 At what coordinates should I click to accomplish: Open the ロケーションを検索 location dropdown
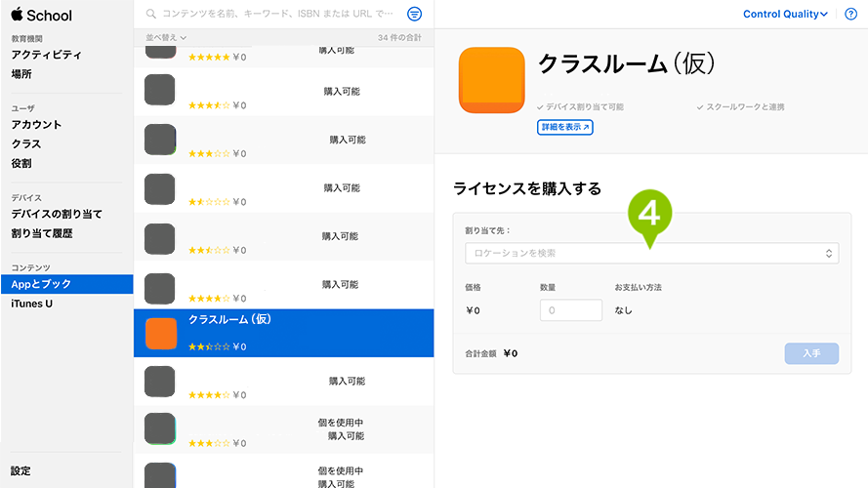(x=651, y=253)
